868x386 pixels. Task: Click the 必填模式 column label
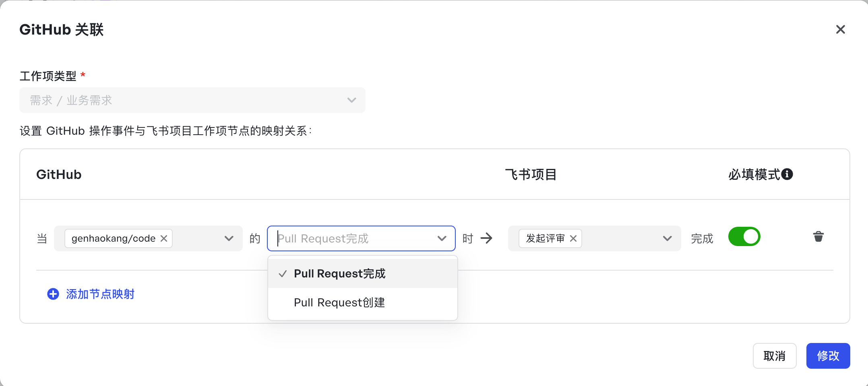[x=754, y=175]
